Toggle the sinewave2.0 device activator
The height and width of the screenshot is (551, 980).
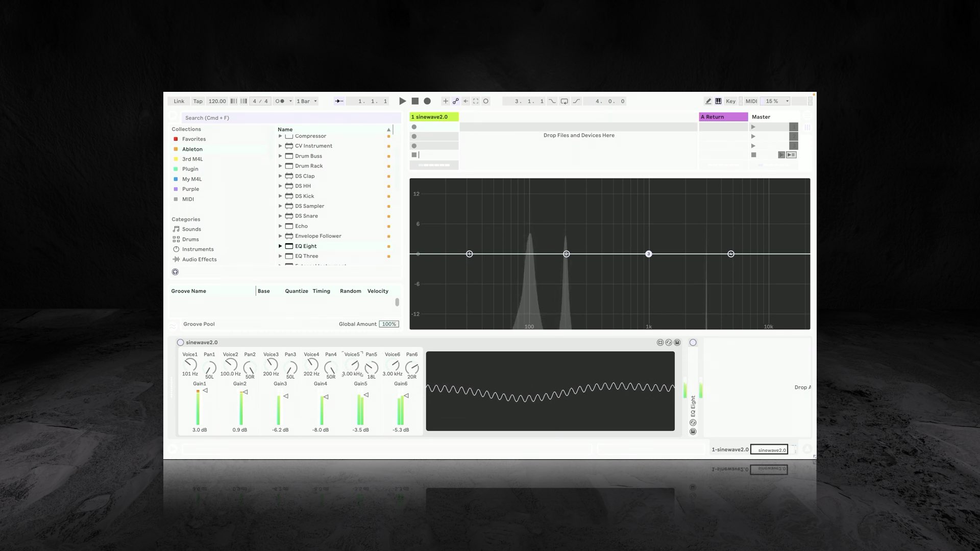[180, 342]
